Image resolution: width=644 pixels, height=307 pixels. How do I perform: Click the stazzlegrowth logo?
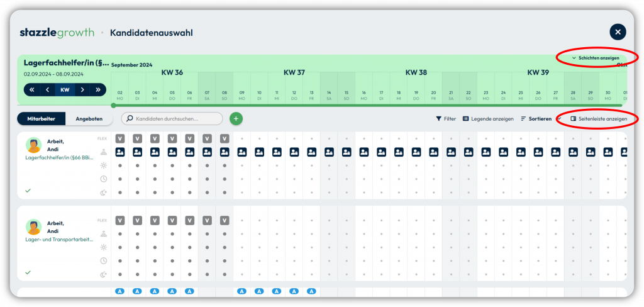coord(57,33)
